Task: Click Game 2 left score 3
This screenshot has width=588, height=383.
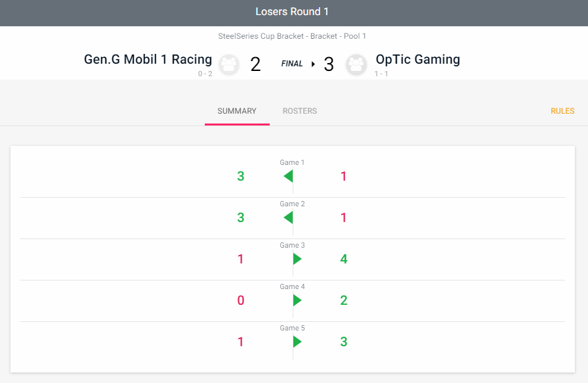Action: coord(241,217)
